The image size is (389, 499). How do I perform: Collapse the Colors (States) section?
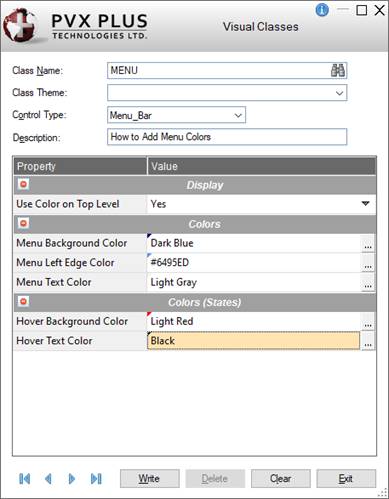click(x=23, y=301)
